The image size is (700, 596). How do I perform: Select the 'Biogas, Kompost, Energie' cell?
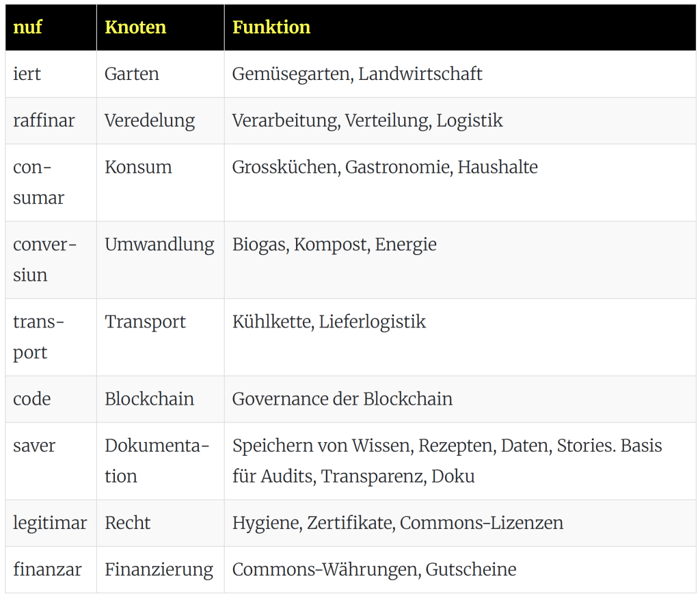(x=334, y=245)
